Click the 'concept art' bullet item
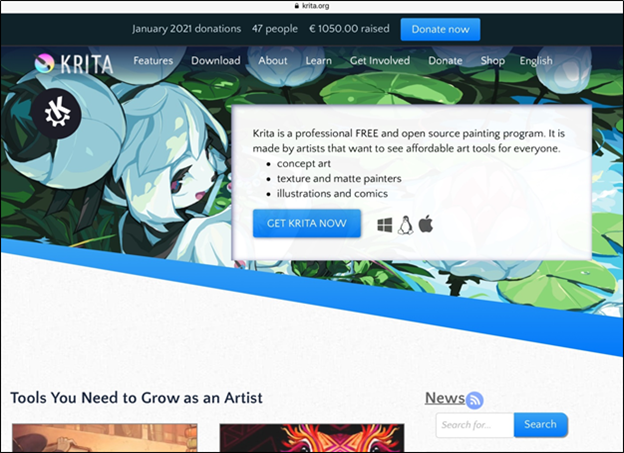This screenshot has height=453, width=624. tap(304, 164)
